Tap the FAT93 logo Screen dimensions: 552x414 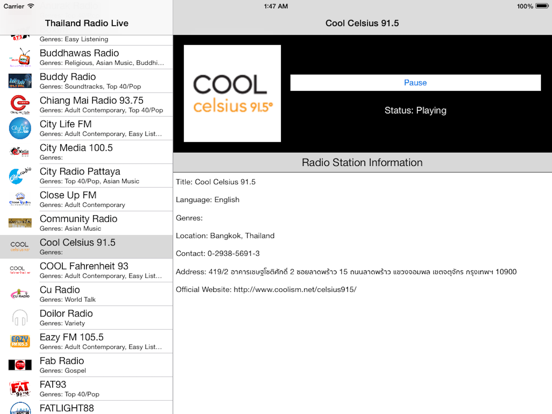click(x=20, y=388)
